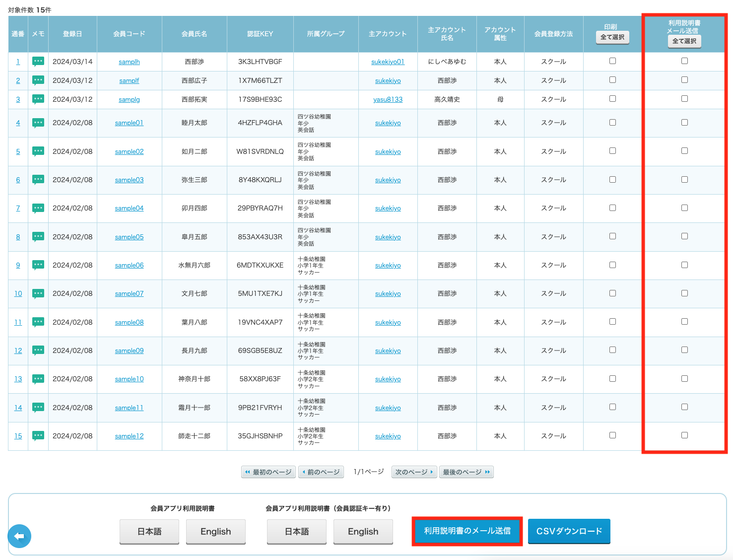Click 日本語 under 会員認証キー有り manual
The width and height of the screenshot is (733, 560).
click(297, 532)
